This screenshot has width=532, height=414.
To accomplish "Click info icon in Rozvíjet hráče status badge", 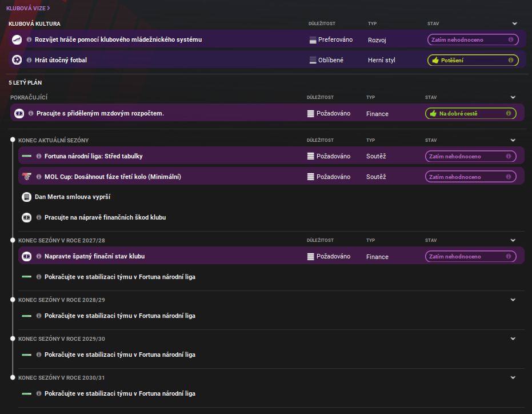I will pos(511,39).
